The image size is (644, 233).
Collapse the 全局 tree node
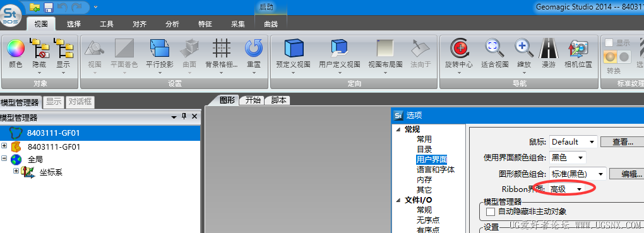click(4, 158)
